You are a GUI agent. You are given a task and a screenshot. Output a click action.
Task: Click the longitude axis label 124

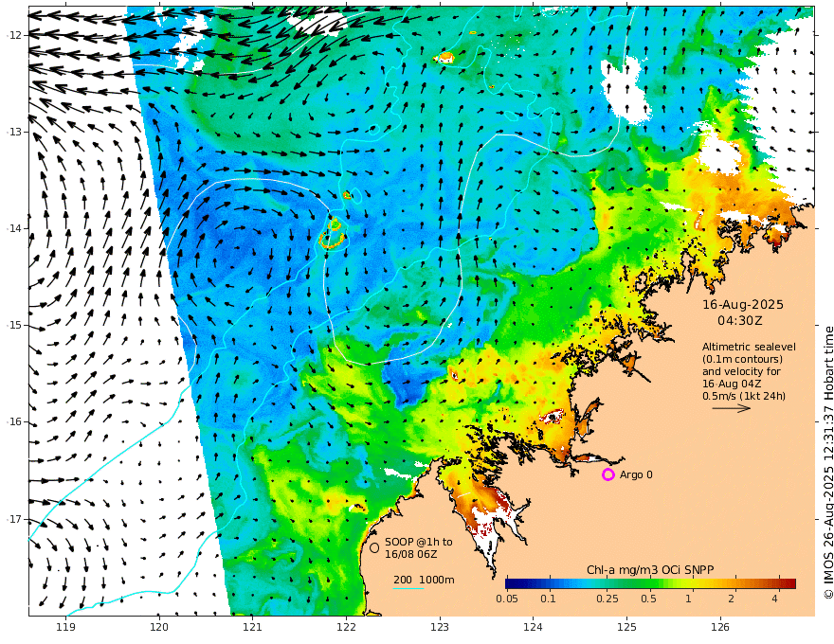click(533, 627)
